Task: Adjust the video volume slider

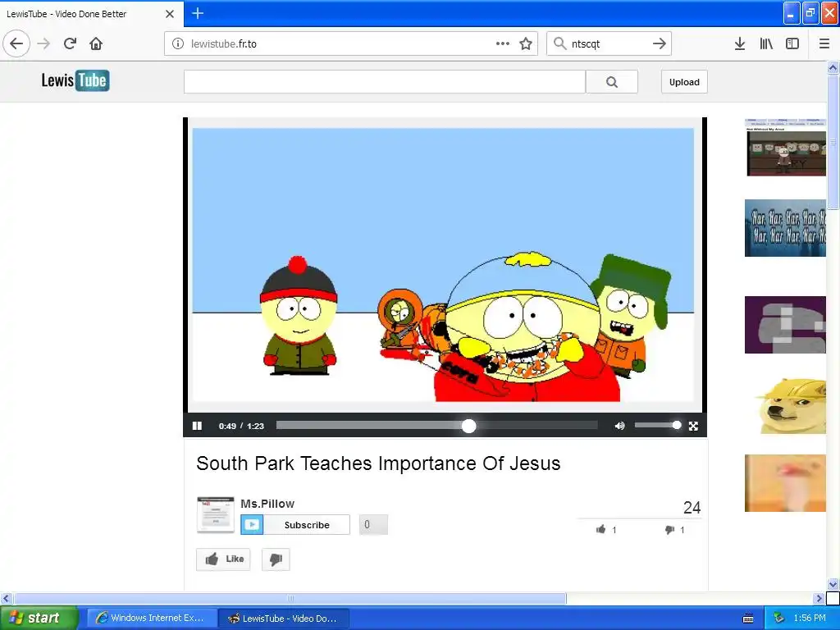Action: coord(657,426)
